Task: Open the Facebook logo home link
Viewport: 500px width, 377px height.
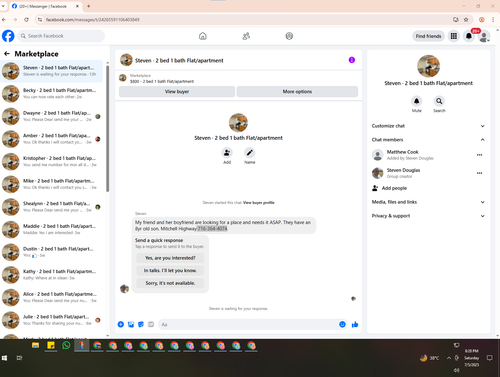Action: click(x=8, y=36)
